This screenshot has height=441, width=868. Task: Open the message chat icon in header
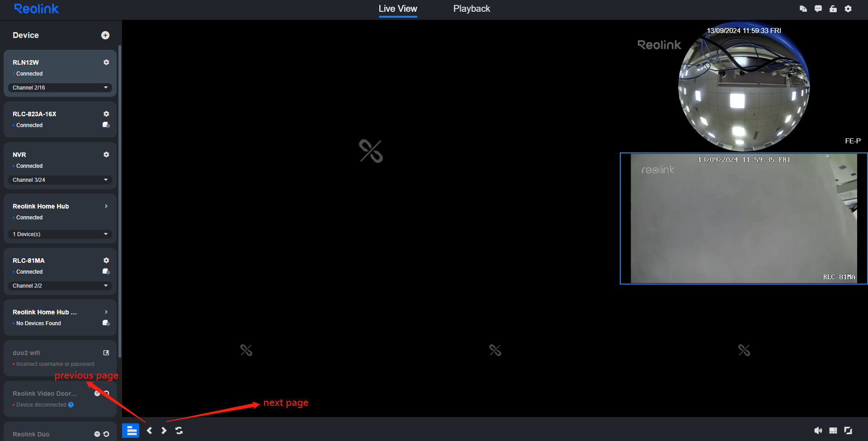[818, 9]
